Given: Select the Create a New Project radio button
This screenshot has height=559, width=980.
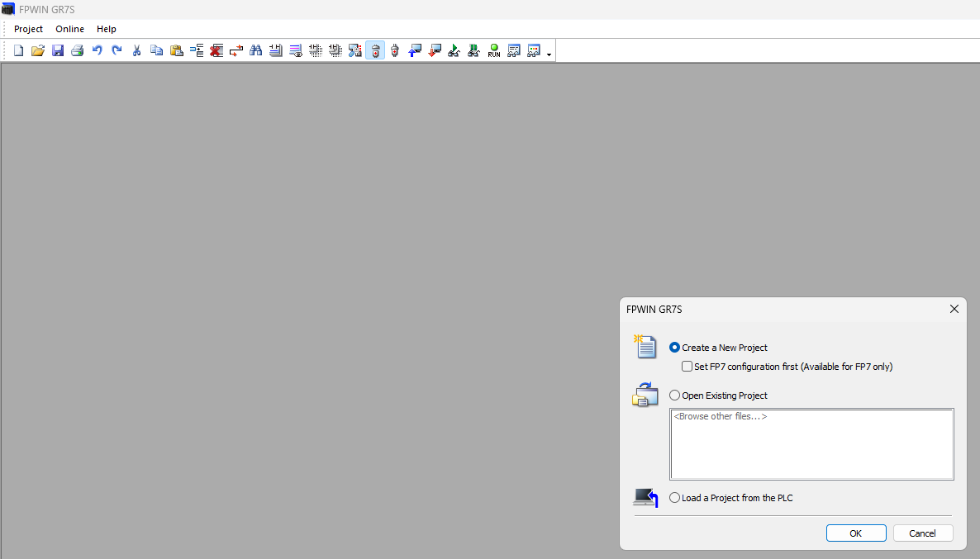Looking at the screenshot, I should coord(674,348).
